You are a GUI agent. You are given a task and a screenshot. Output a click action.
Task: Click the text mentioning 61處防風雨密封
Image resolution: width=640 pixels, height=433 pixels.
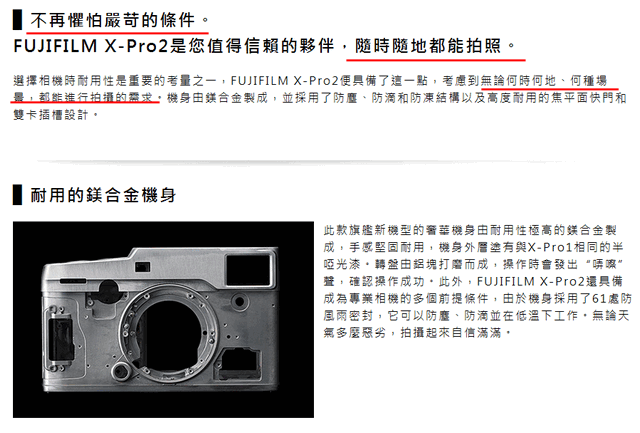477,307
